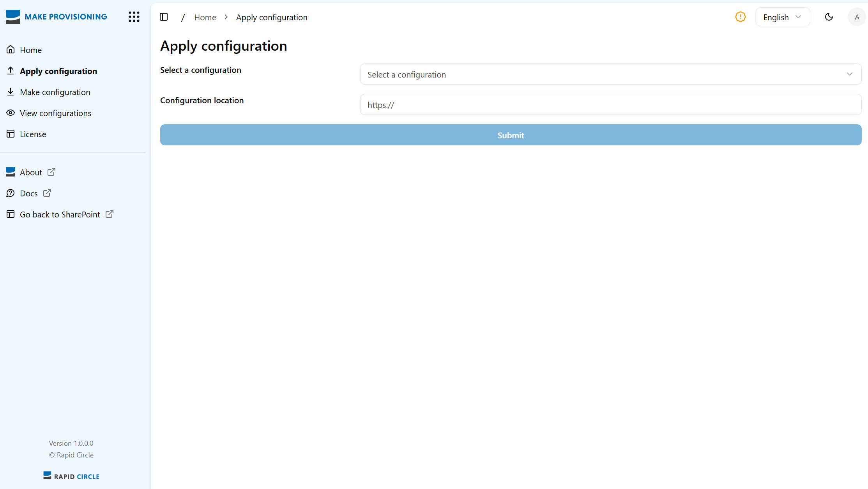Click the Configuration location https:// field
This screenshot has height=489, width=868.
point(610,104)
